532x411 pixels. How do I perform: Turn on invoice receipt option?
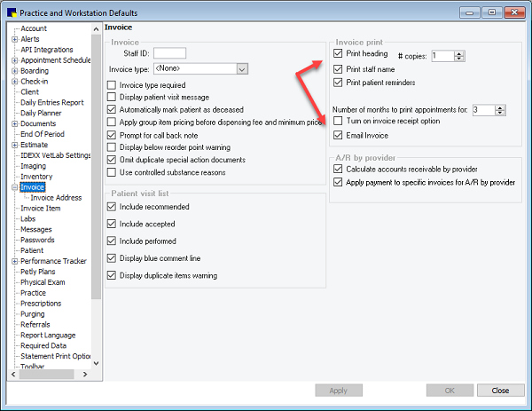click(x=338, y=121)
